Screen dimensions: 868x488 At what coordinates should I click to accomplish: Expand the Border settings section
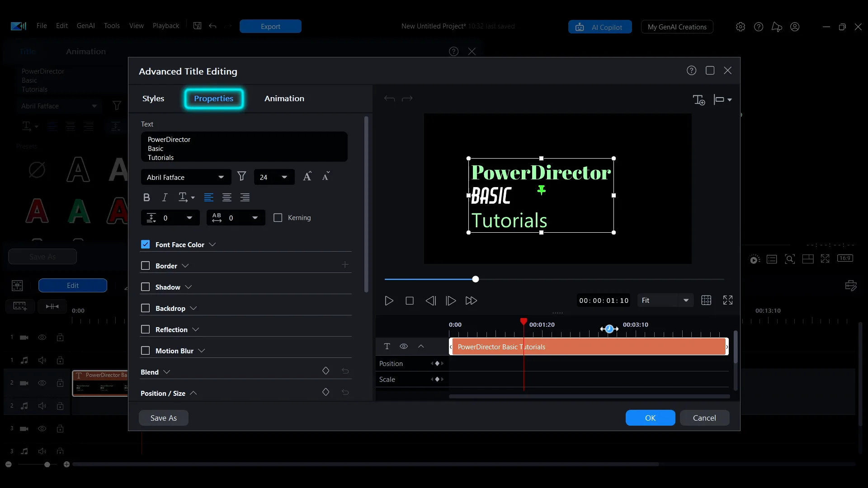(185, 266)
